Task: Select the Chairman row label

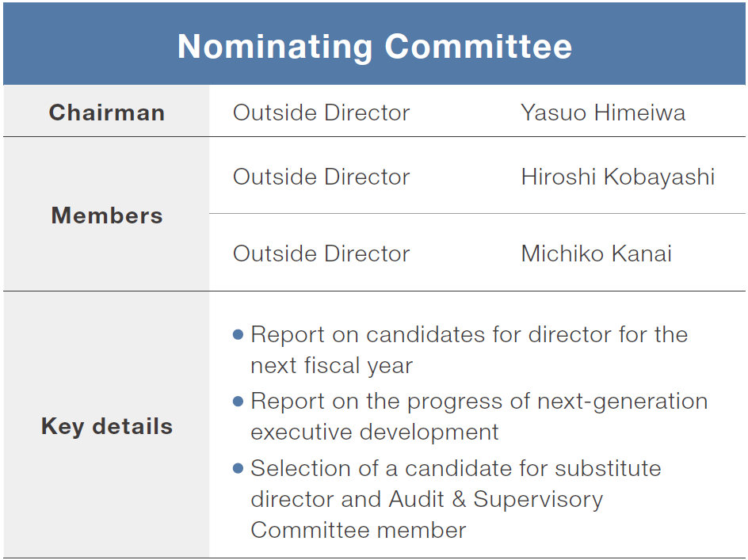Action: point(107,112)
